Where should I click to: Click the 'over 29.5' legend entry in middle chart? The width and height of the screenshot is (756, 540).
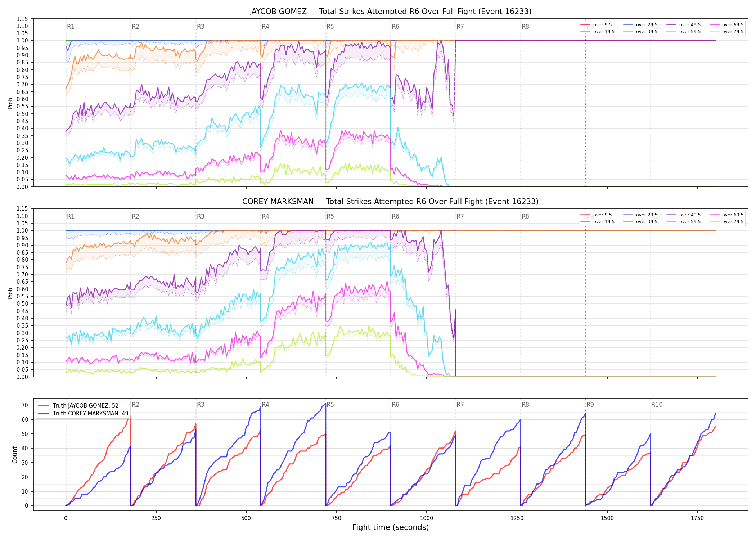pos(640,215)
